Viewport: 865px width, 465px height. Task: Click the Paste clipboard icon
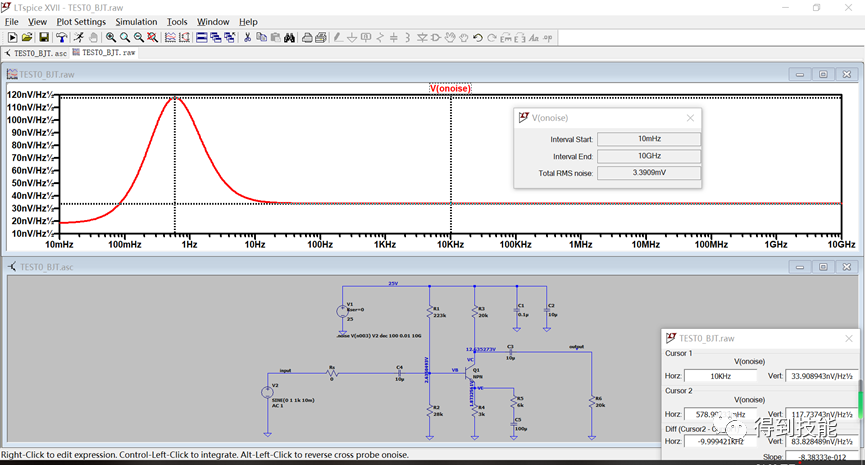click(x=275, y=38)
